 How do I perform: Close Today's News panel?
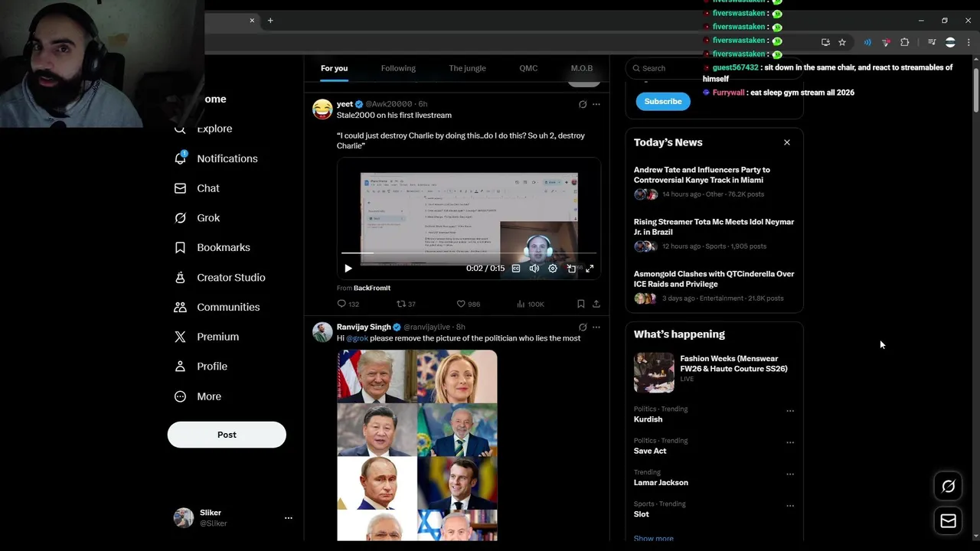[x=786, y=142]
